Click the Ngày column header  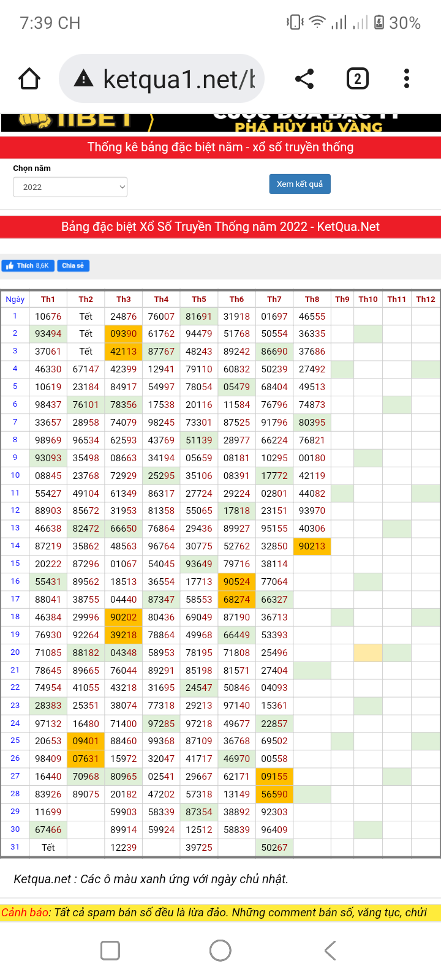(15, 299)
